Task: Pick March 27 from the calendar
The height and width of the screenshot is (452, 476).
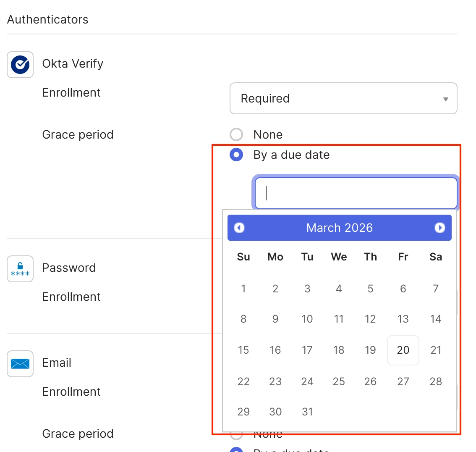Action: pos(403,381)
